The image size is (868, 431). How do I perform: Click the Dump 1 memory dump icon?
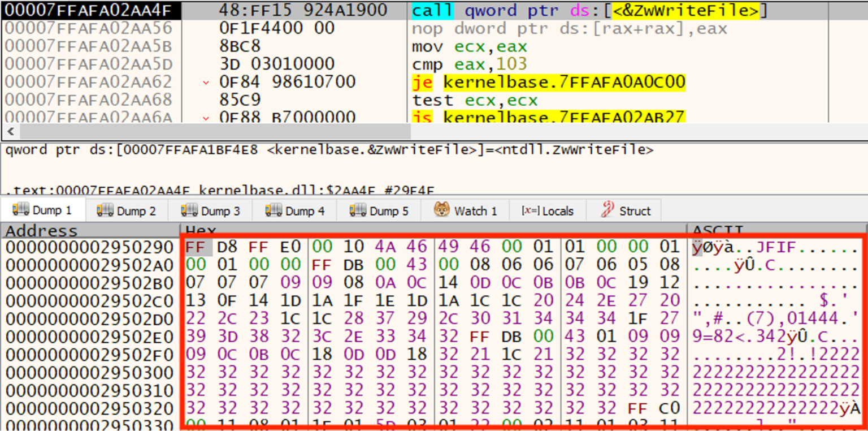[x=21, y=210]
